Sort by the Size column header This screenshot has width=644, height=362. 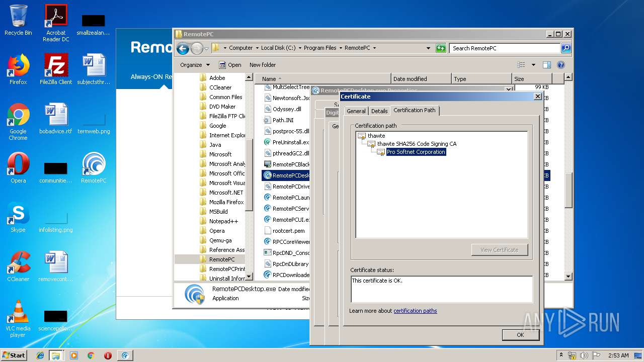click(532, 79)
